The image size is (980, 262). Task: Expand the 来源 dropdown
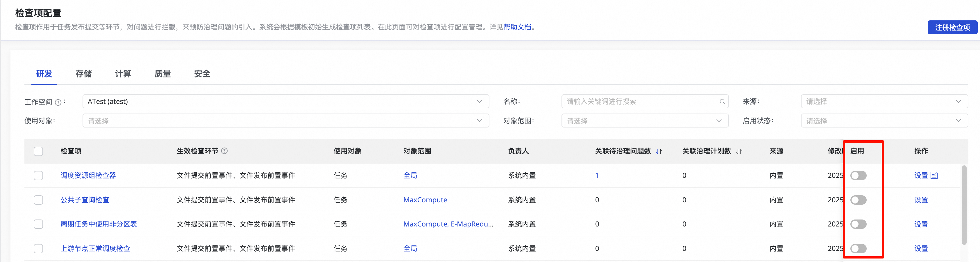click(884, 102)
